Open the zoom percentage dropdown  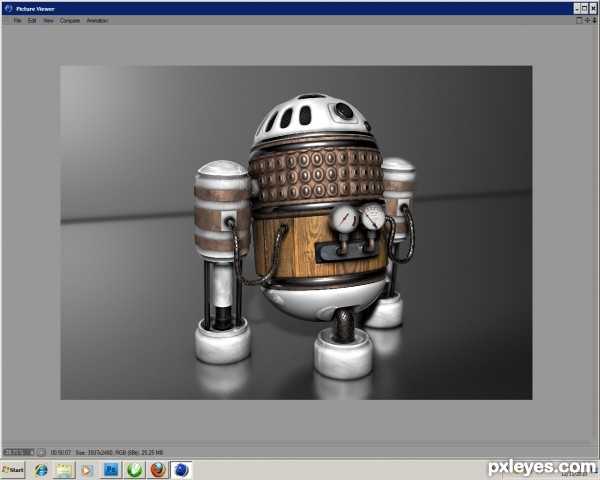[19, 452]
